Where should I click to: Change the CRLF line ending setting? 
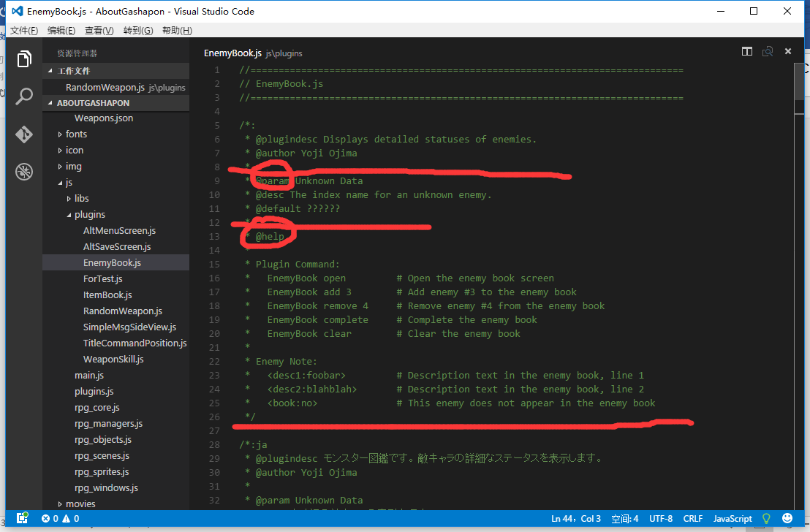coord(693,519)
